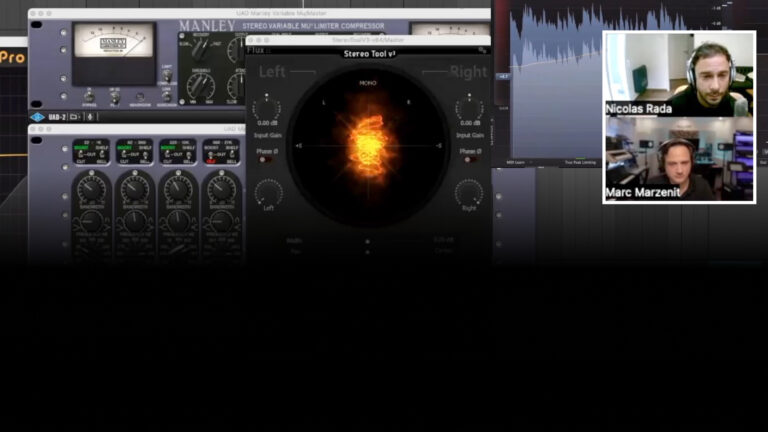Adjust the Manley Threshold knob
The width and height of the screenshot is (768, 432).
pos(201,86)
